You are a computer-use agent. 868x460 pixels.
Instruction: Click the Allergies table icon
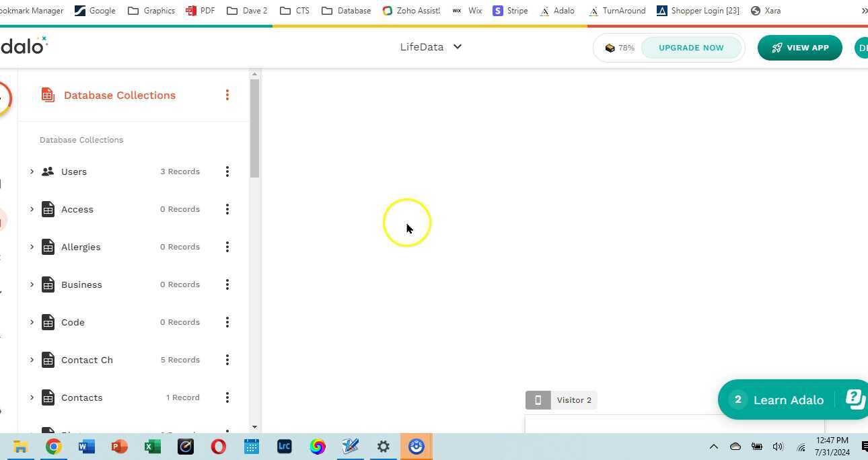tap(48, 247)
